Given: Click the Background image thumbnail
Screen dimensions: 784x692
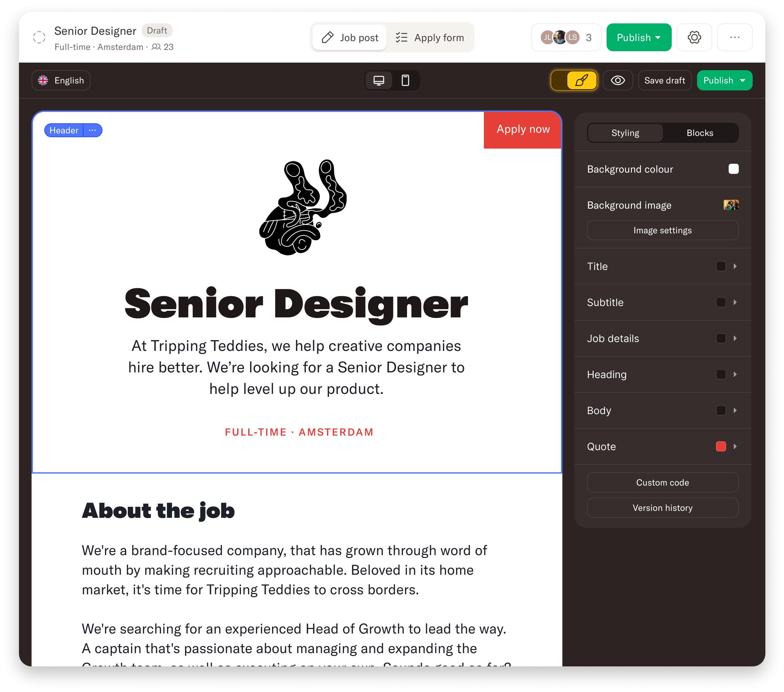Looking at the screenshot, I should click(x=731, y=205).
